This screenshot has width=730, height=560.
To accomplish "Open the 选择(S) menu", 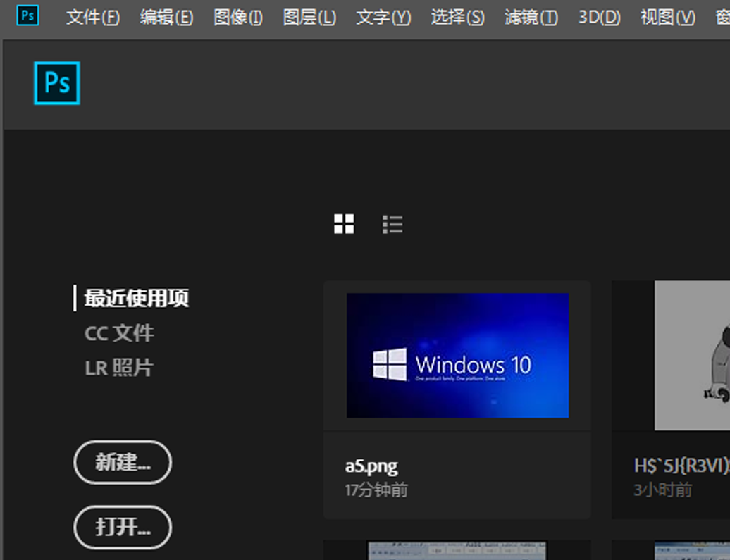I will tap(457, 17).
